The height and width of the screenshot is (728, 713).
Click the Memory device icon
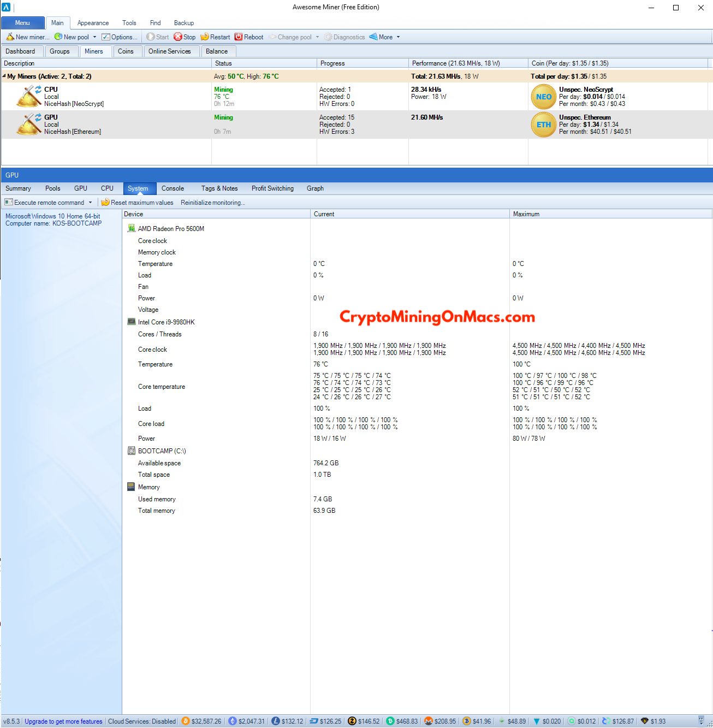pyautogui.click(x=131, y=487)
